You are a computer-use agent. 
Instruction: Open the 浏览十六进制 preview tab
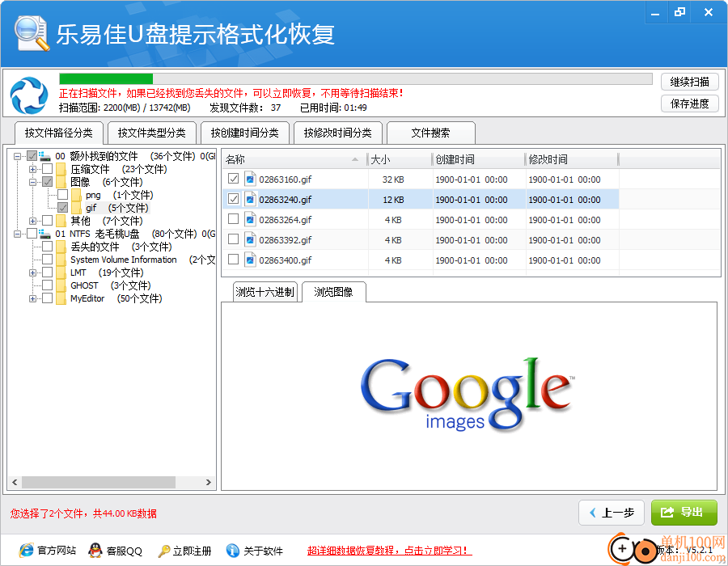pos(265,292)
